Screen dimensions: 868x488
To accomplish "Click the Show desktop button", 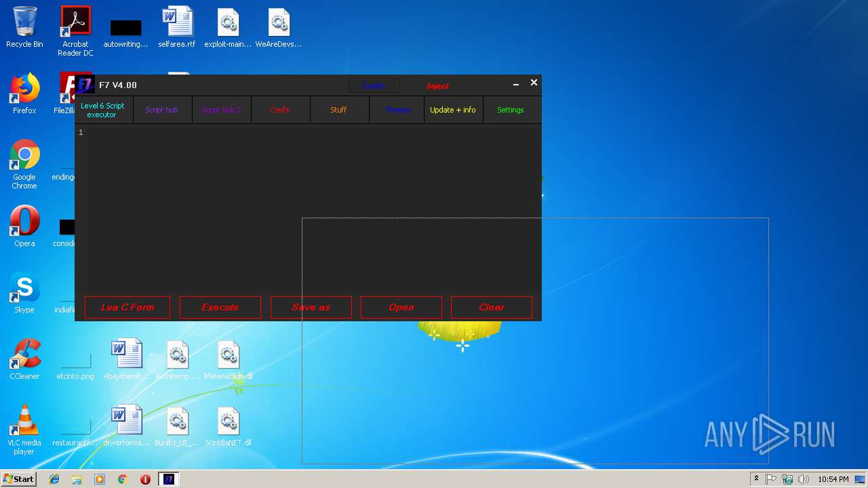I will pos(861,479).
